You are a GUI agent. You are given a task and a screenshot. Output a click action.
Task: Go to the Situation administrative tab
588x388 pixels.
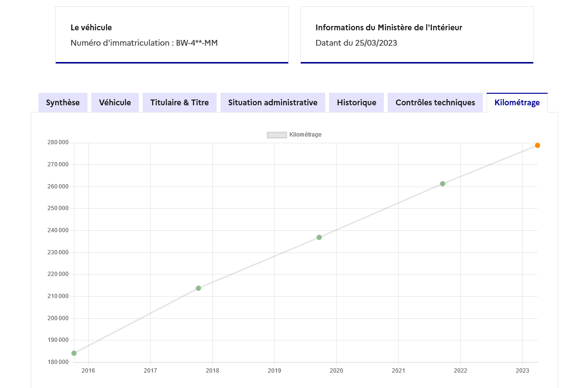[x=272, y=102]
